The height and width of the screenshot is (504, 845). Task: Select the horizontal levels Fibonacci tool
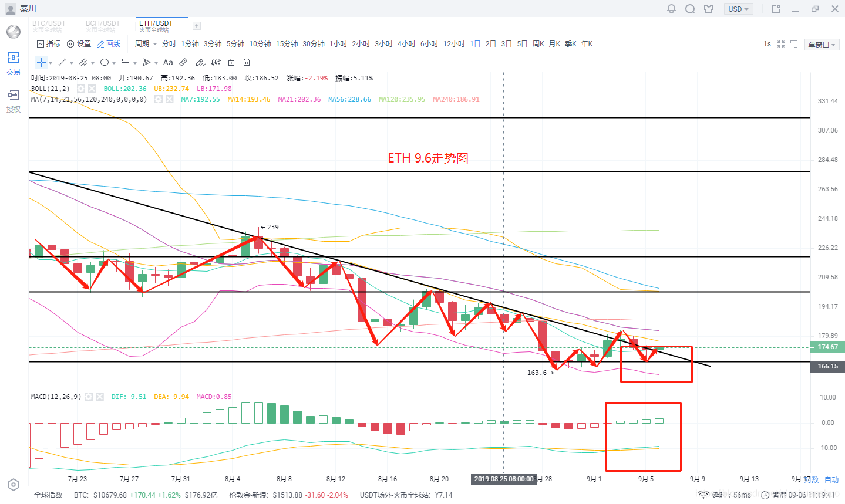(x=126, y=62)
